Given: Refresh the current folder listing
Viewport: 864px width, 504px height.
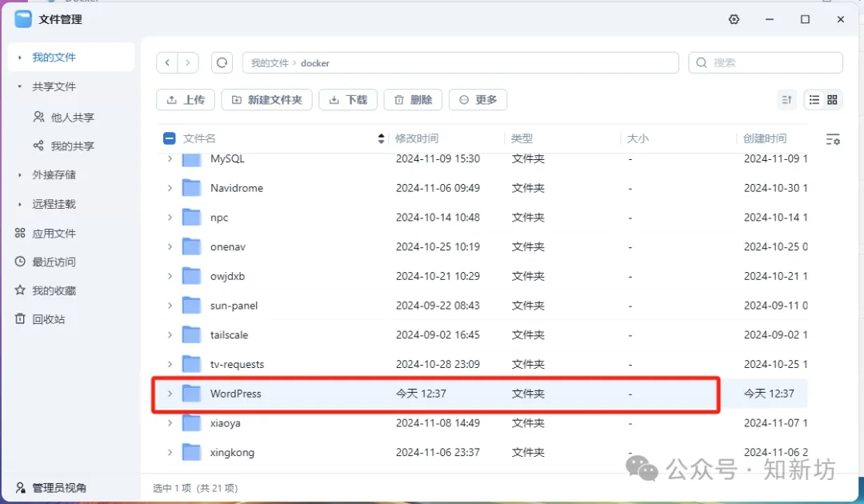Looking at the screenshot, I should [222, 62].
